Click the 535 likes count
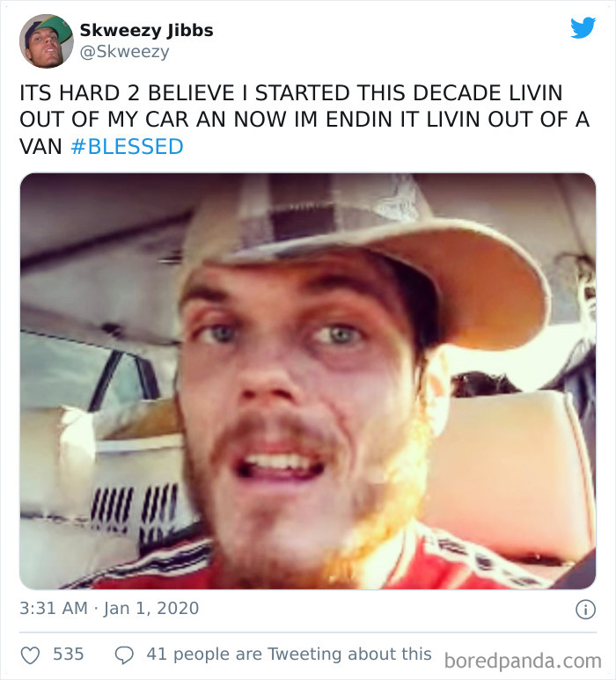This screenshot has width=616, height=680. [x=68, y=654]
